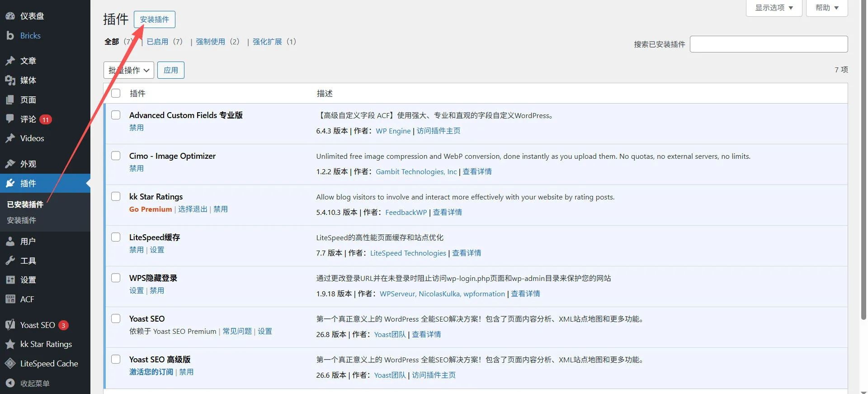Open LiteSpeed缓存 设置 link
This screenshot has height=394, width=868.
(x=157, y=250)
